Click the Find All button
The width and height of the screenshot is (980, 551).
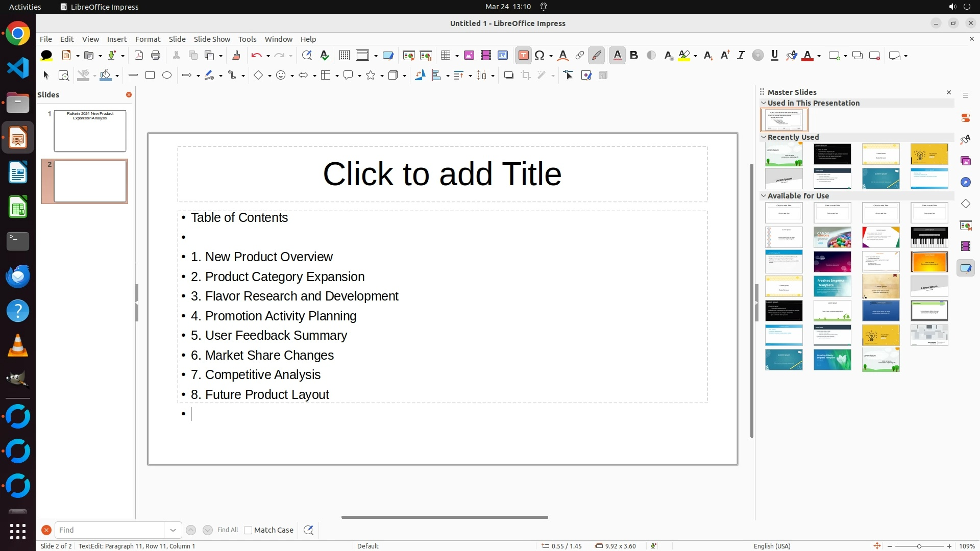tap(227, 530)
